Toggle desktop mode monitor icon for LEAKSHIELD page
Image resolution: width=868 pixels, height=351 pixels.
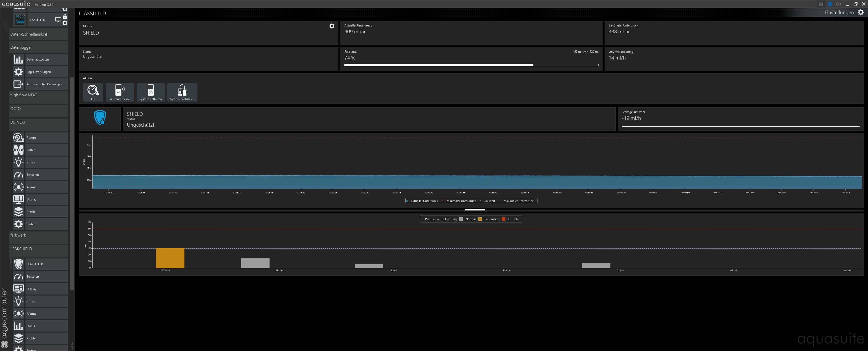(x=58, y=19)
